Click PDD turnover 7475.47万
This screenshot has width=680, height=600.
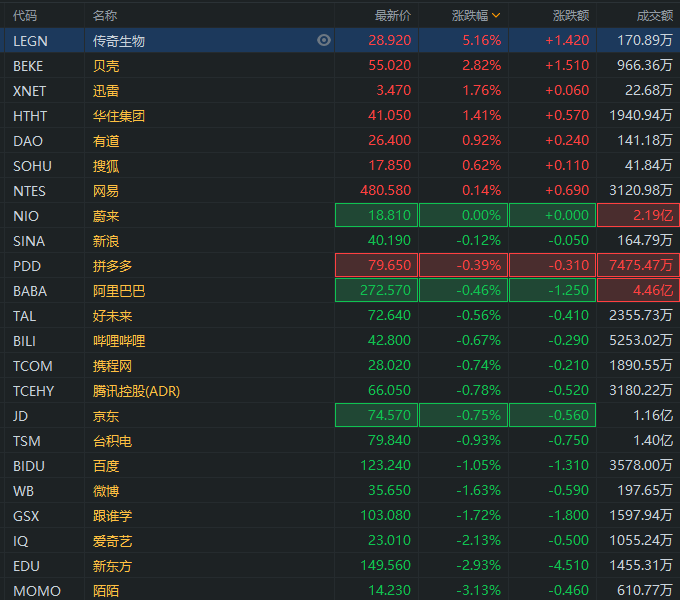pyautogui.click(x=638, y=265)
